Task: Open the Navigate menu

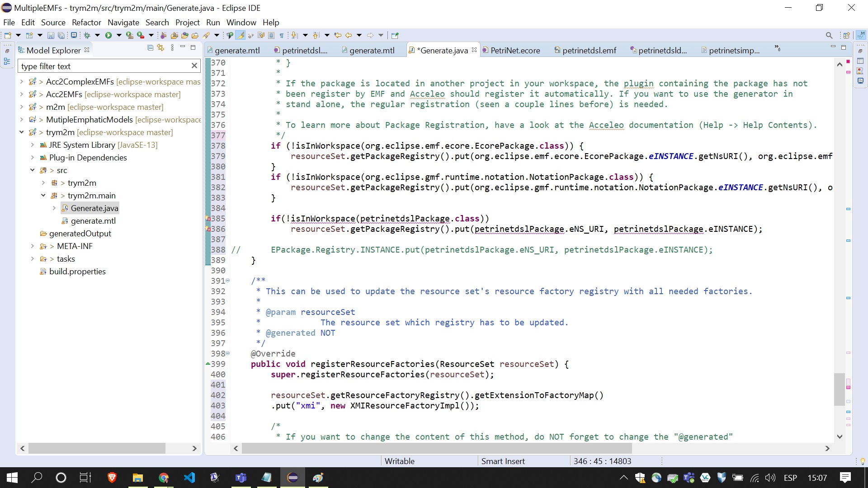Action: click(x=123, y=23)
